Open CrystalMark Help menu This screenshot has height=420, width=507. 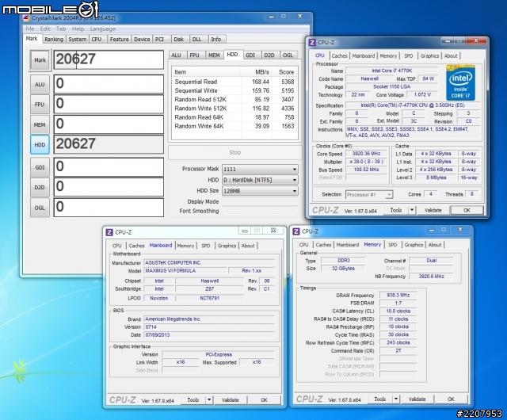point(78,29)
